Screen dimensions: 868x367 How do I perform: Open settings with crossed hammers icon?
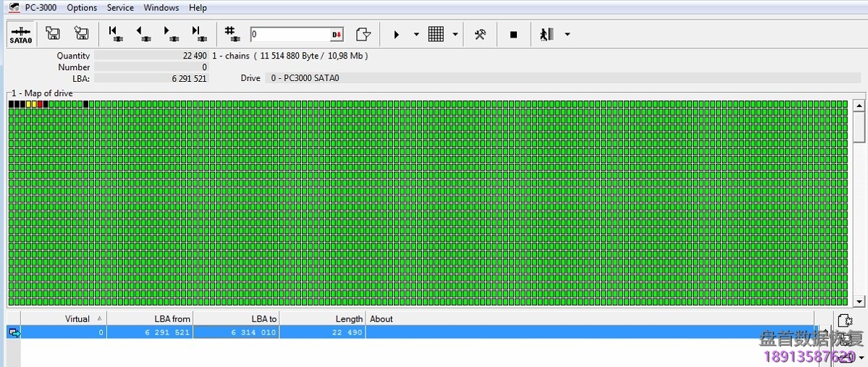coord(480,34)
